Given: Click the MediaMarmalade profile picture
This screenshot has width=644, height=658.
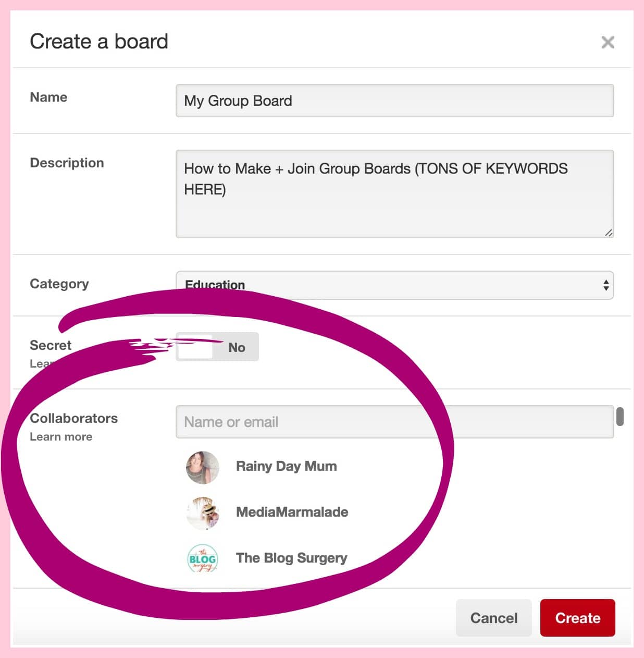Looking at the screenshot, I should pos(203,513).
